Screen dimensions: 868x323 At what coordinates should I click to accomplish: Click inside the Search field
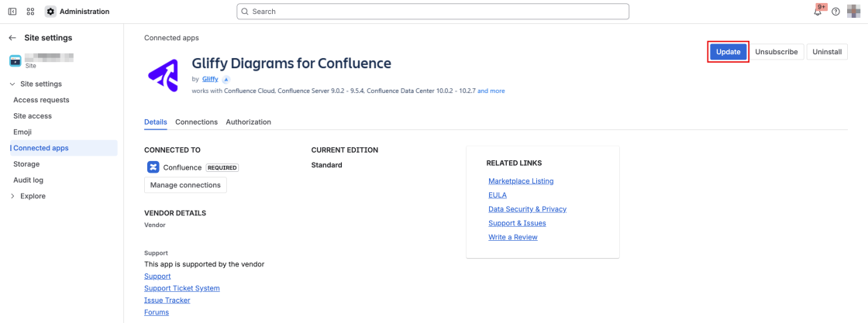[x=433, y=11]
